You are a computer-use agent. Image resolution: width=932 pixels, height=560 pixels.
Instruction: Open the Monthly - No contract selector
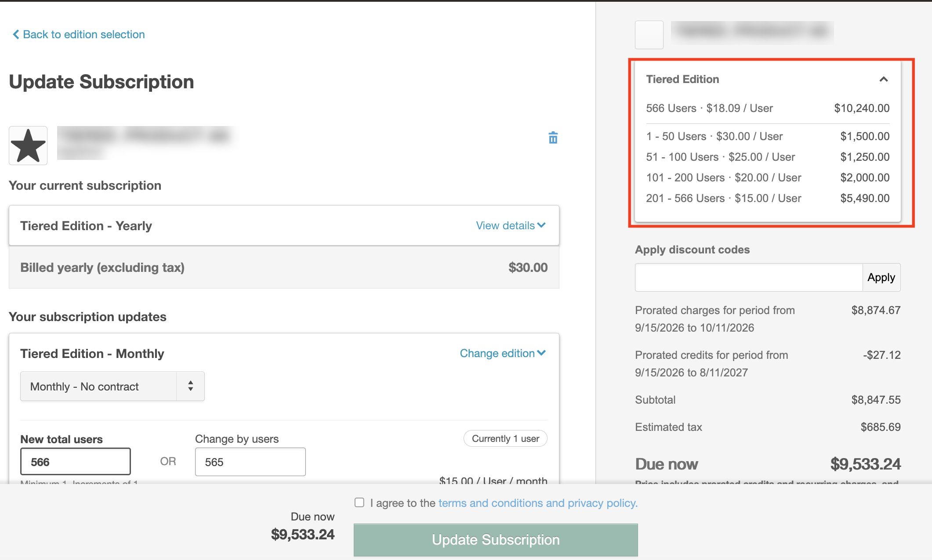[112, 387]
